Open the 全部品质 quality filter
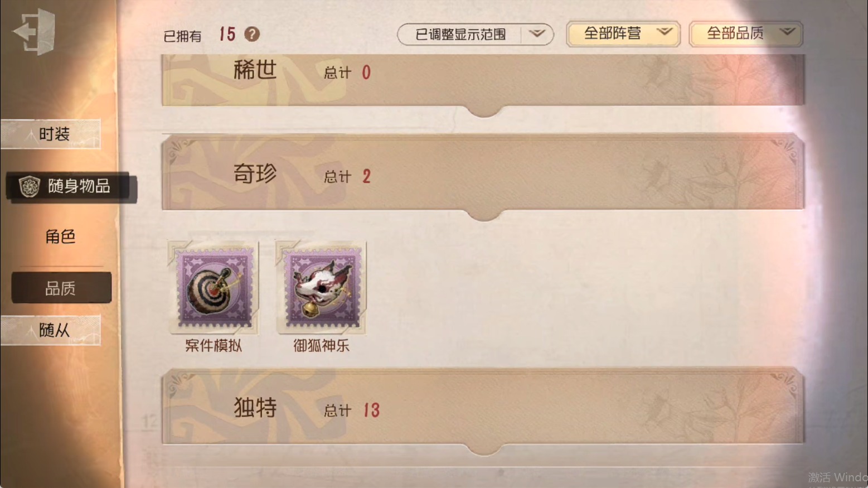868x488 pixels. (x=746, y=34)
